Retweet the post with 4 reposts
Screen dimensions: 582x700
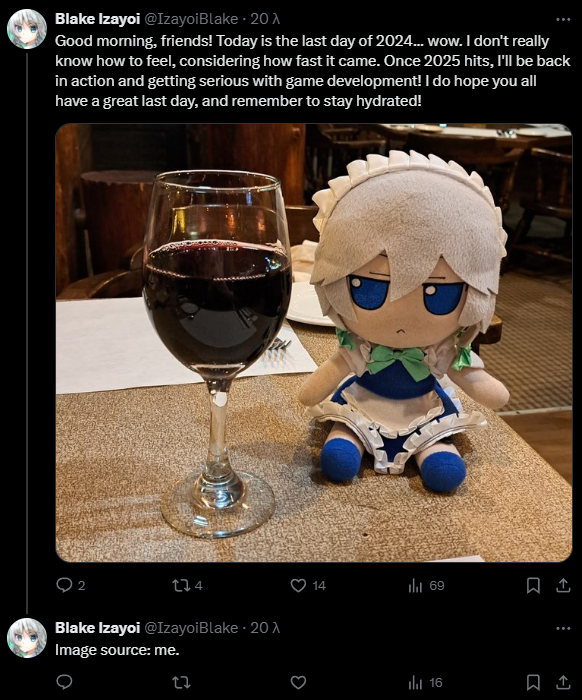click(181, 585)
